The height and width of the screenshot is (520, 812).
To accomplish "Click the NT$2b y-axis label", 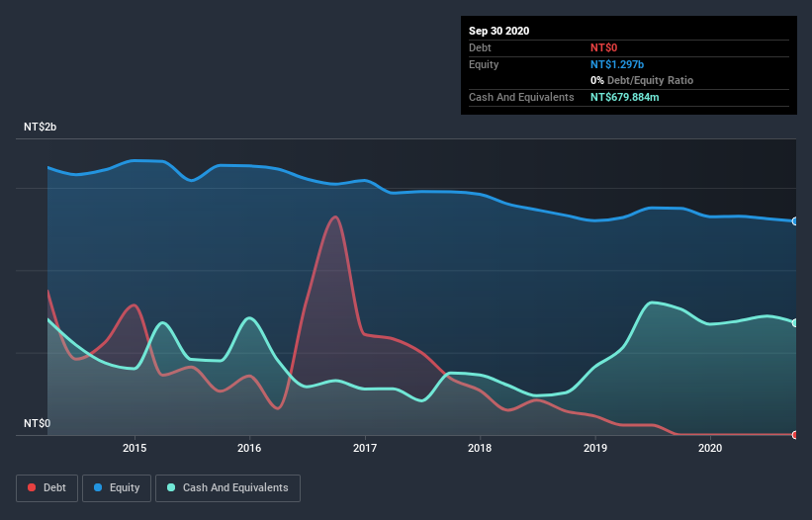I will [41, 128].
